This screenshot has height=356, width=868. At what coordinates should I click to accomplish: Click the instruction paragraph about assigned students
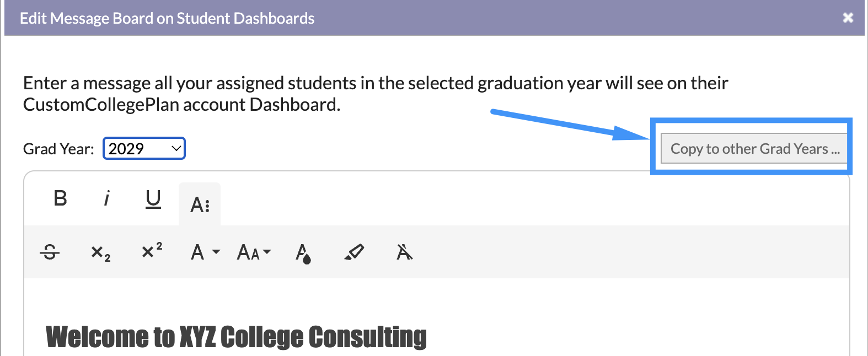(x=376, y=94)
